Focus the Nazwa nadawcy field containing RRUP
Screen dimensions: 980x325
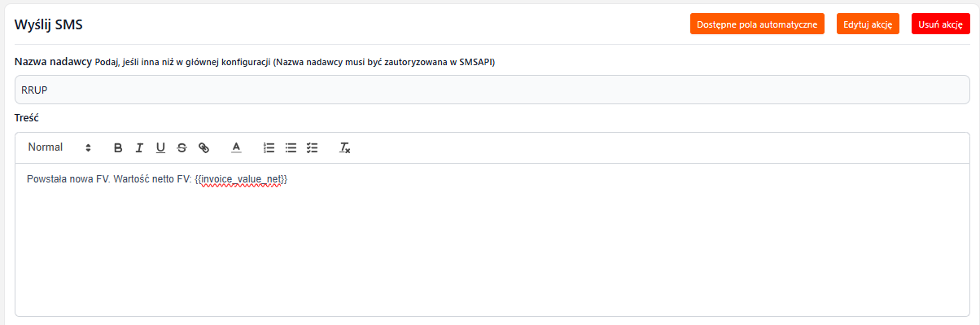click(x=492, y=90)
